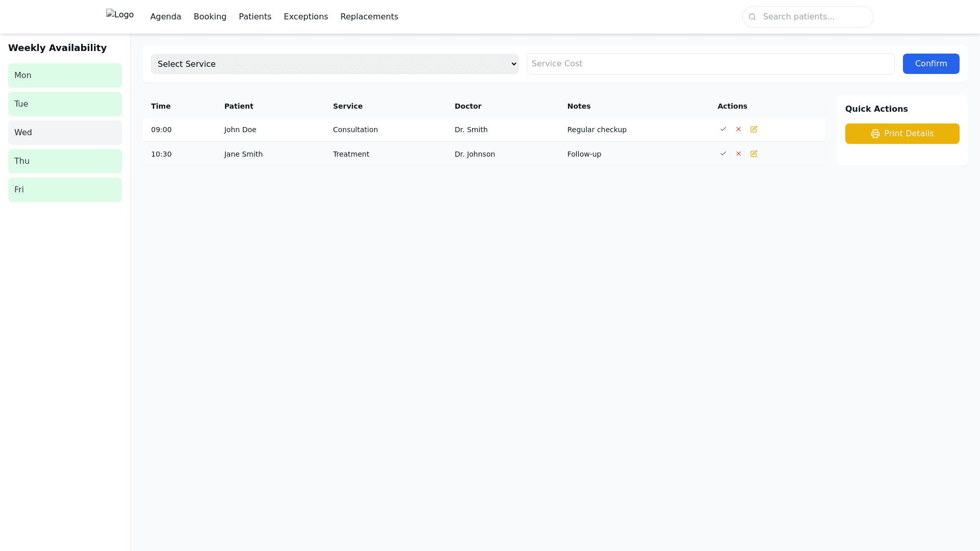Select Tuesday in Weekly Availability
The image size is (980, 551).
pyautogui.click(x=65, y=104)
